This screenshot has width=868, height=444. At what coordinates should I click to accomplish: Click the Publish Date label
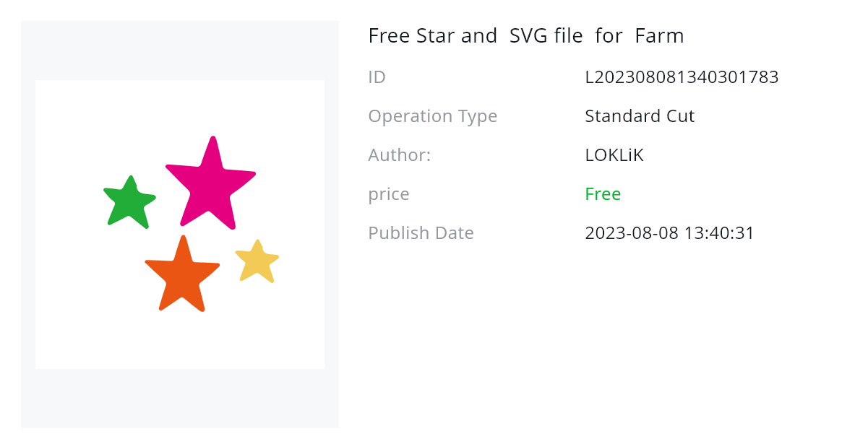[421, 233]
